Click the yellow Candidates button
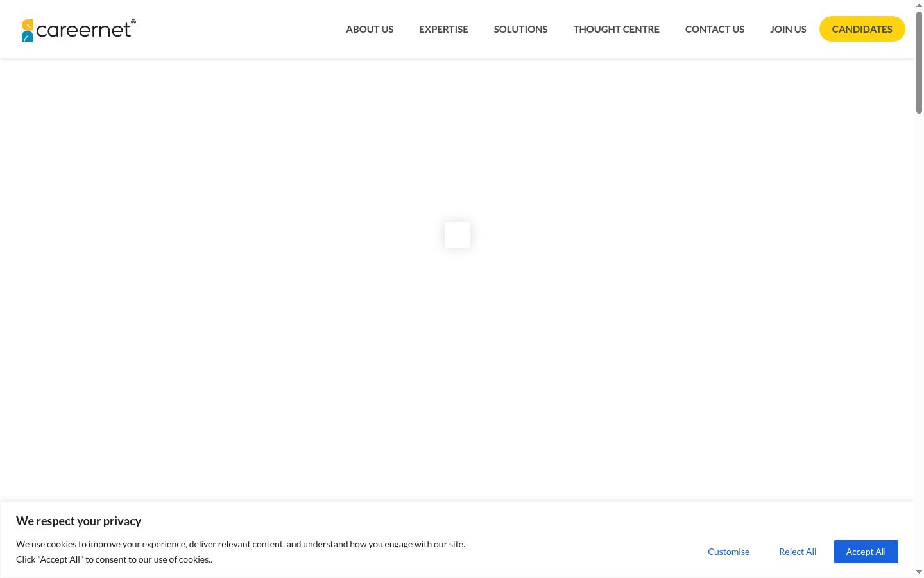The image size is (924, 578). click(862, 29)
